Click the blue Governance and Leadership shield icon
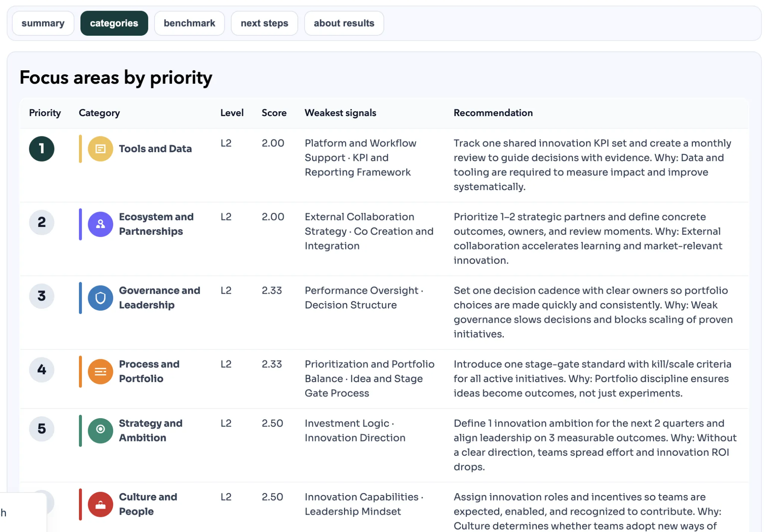The image size is (770, 532). tap(100, 298)
